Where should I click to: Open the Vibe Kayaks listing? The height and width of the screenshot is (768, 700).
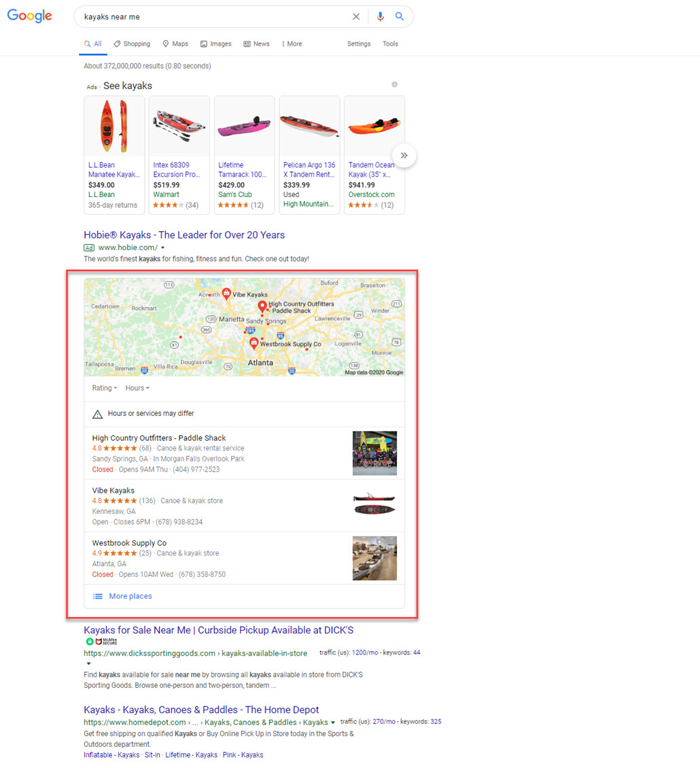tap(113, 490)
